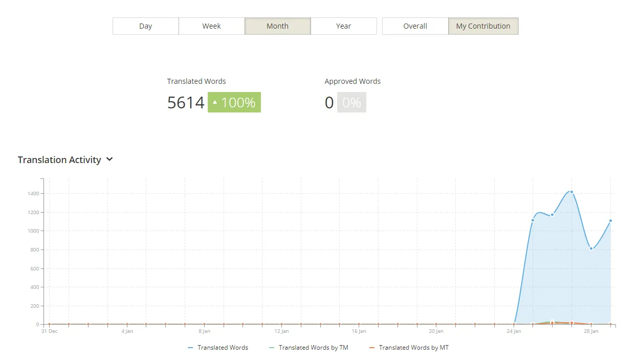
Task: Switch the range to Year
Action: [x=343, y=26]
